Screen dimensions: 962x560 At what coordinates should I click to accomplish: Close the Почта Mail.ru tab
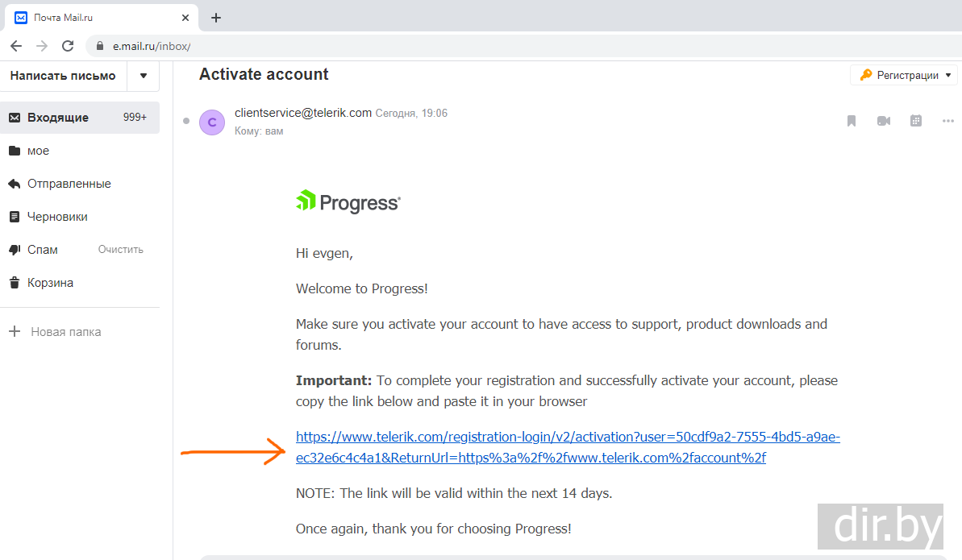[x=185, y=18]
